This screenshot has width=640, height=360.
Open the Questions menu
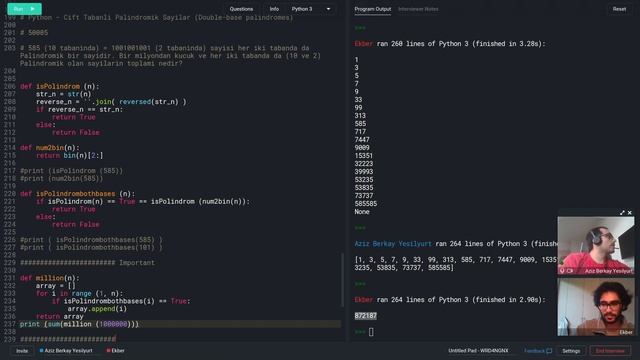pos(241,9)
